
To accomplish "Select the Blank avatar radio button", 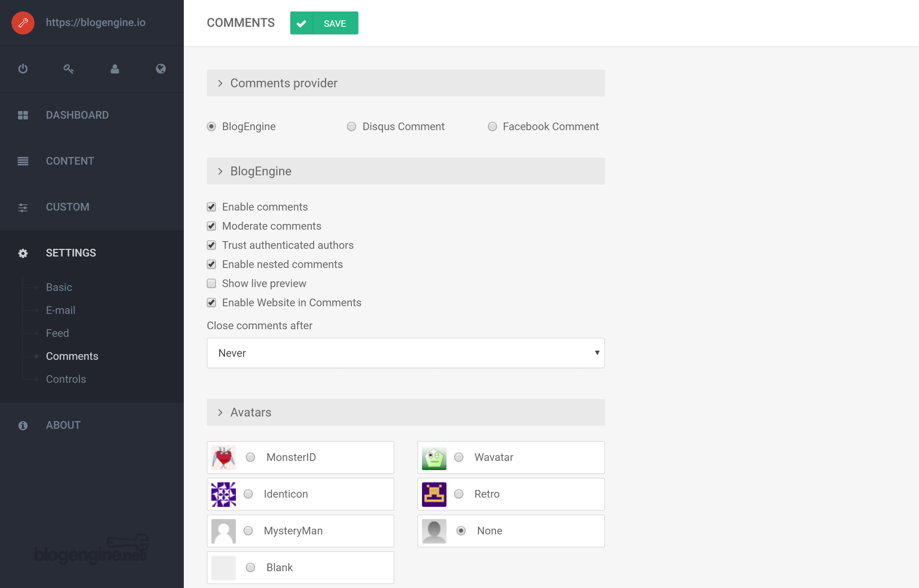I will pos(250,567).
